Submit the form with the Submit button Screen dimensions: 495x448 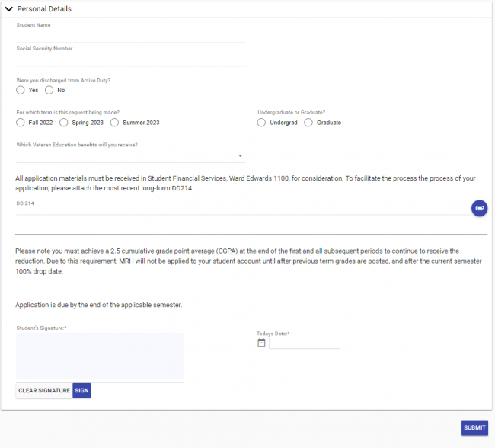tap(474, 427)
